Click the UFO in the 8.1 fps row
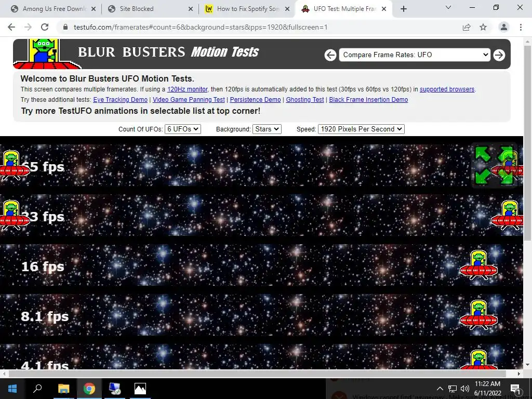Screen dimensions: 532x399 click(x=478, y=315)
